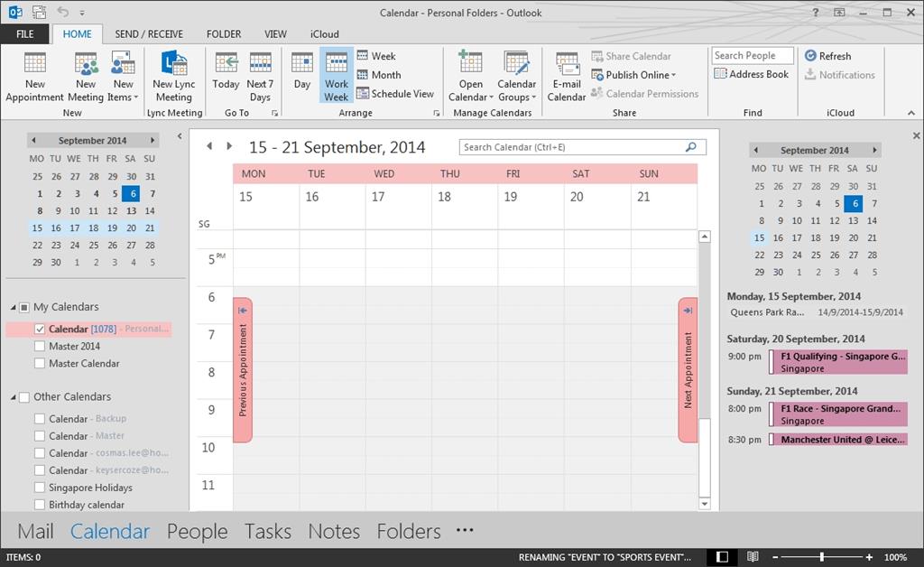Image resolution: width=924 pixels, height=567 pixels.
Task: Uncheck the Calendar [1078] Personal checkbox
Action: coord(40,329)
